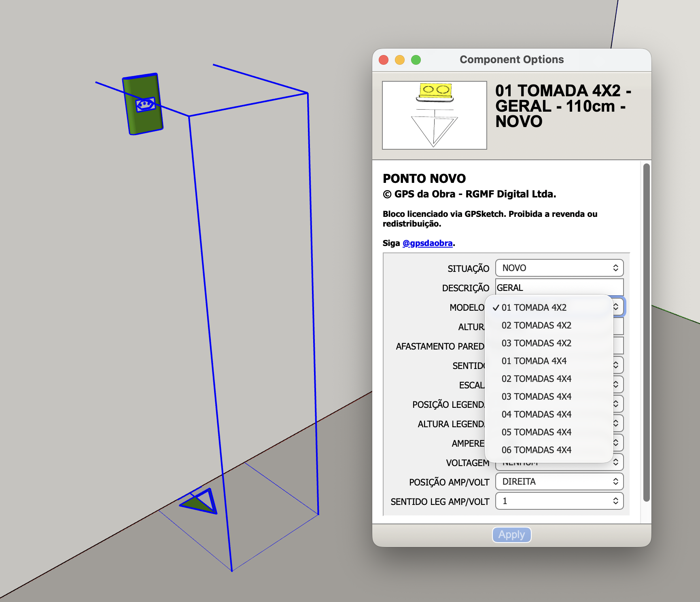Click the Apply button

[x=511, y=535]
